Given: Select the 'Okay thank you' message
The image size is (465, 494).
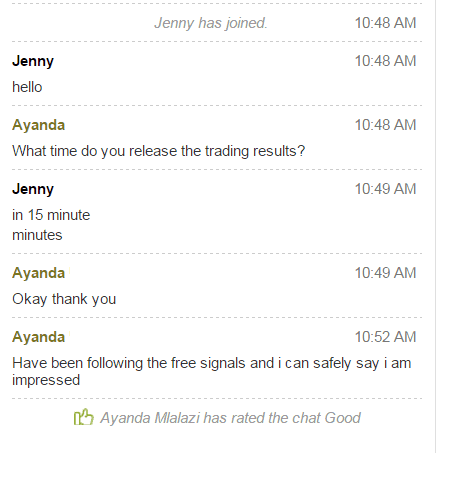Looking at the screenshot, I should tap(64, 299).
